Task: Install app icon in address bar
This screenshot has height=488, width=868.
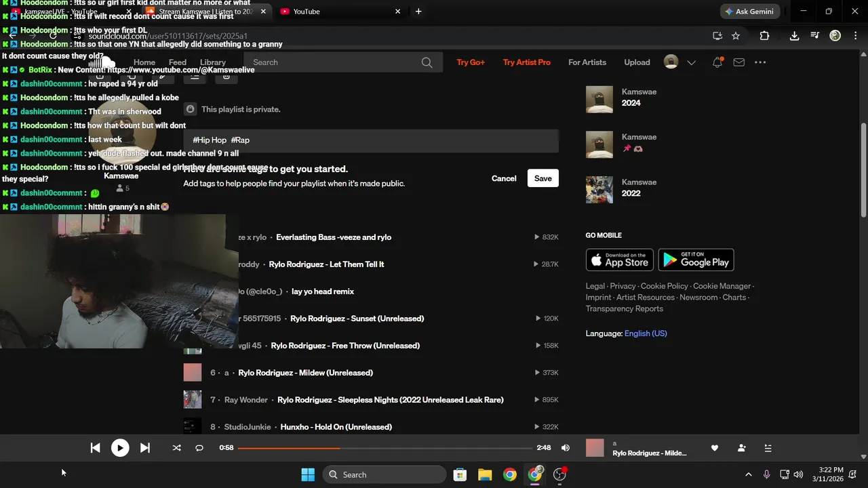Action: tap(717, 36)
